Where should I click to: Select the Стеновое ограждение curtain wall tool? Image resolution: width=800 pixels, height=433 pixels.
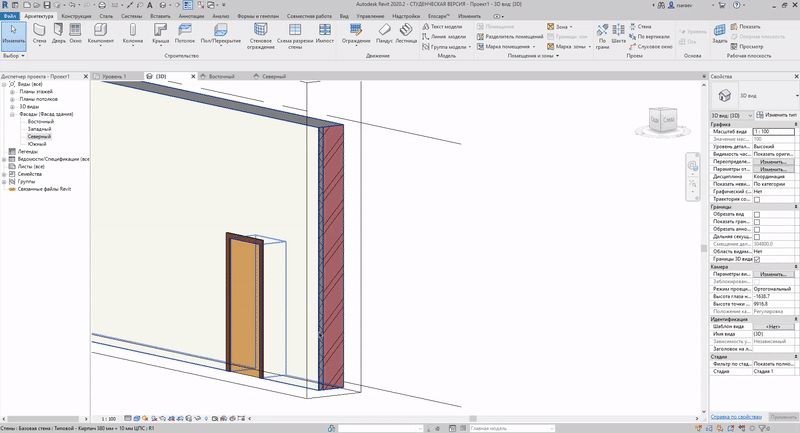tap(261, 36)
